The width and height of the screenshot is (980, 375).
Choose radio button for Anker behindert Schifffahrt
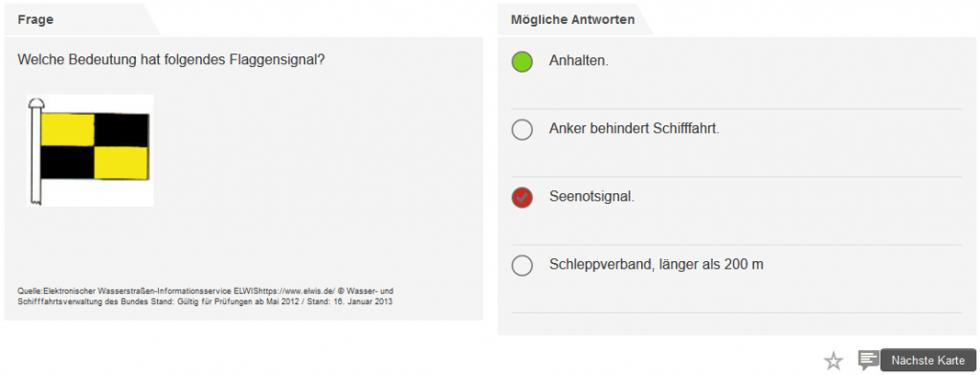pos(522,129)
